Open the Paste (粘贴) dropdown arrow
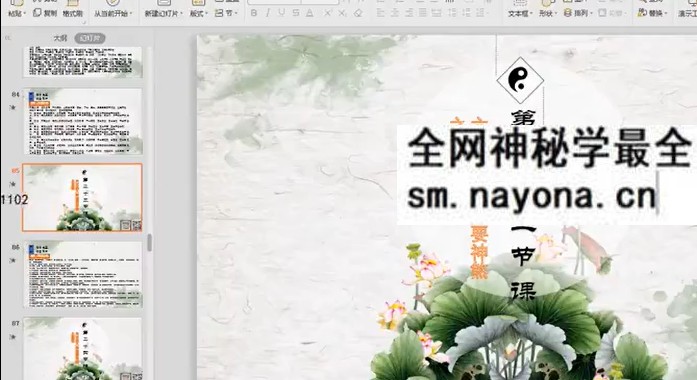Viewport: 697px width, 380px height. [x=24, y=14]
